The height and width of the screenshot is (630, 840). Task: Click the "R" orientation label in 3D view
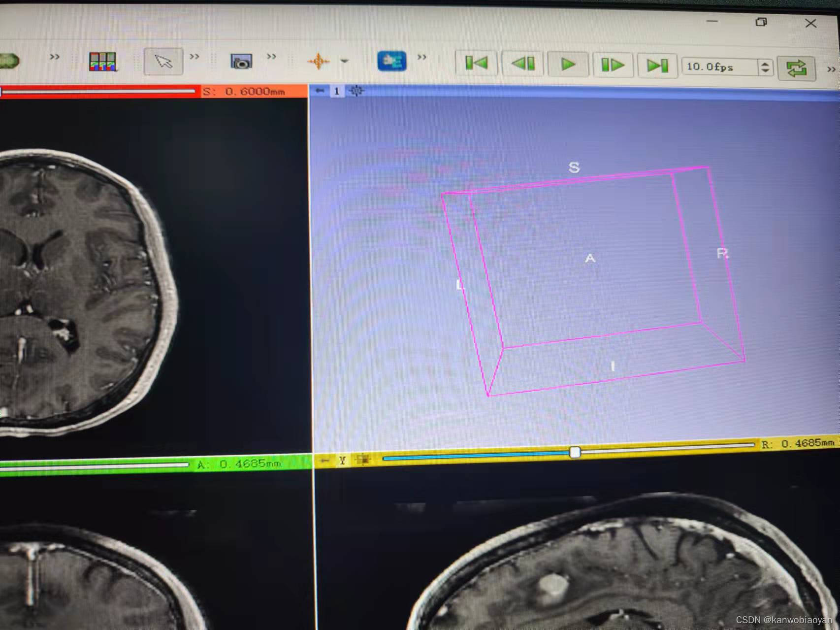(722, 253)
